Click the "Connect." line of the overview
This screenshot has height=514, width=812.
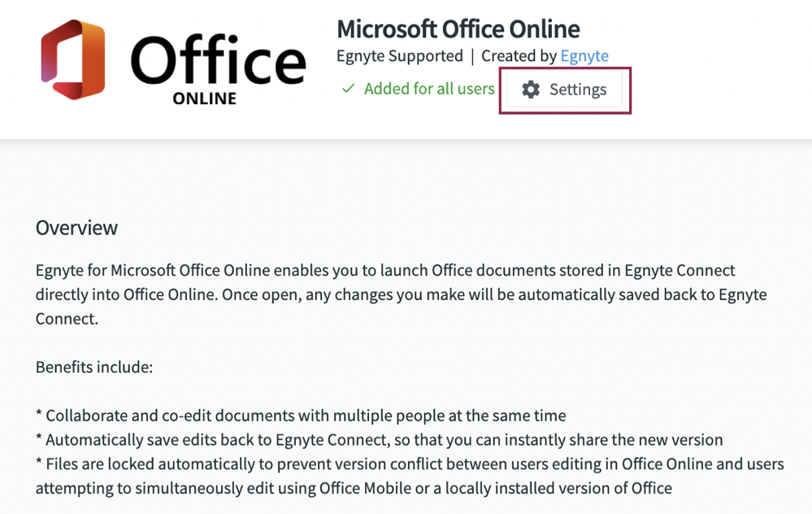[67, 319]
